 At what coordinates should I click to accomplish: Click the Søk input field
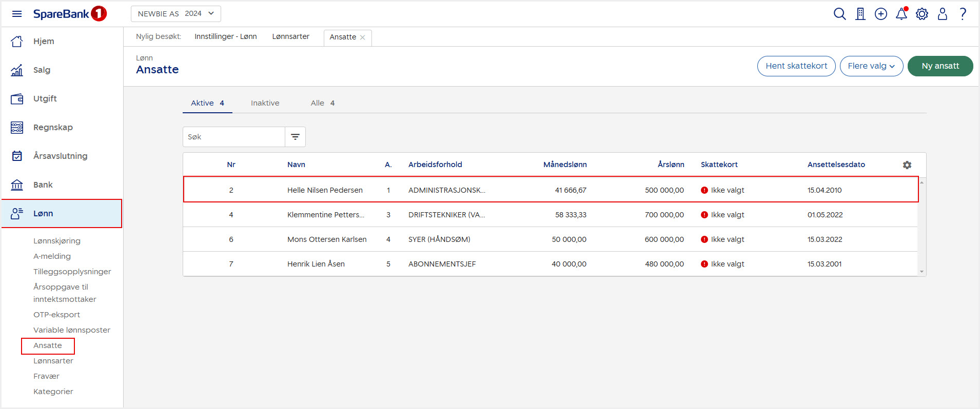[234, 137]
